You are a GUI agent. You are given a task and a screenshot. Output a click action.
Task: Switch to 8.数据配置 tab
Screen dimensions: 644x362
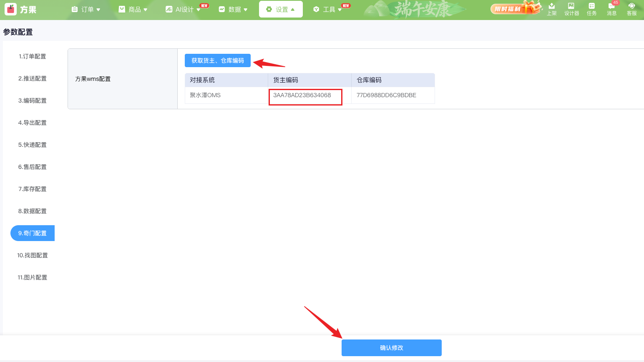pyautogui.click(x=33, y=211)
